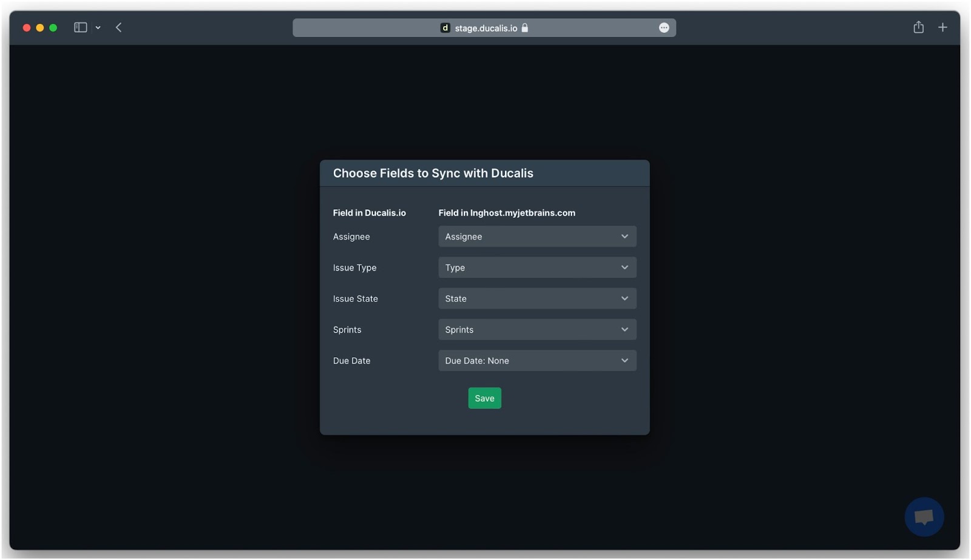
Task: Open the page options ellipsis in address bar
Action: [664, 28]
